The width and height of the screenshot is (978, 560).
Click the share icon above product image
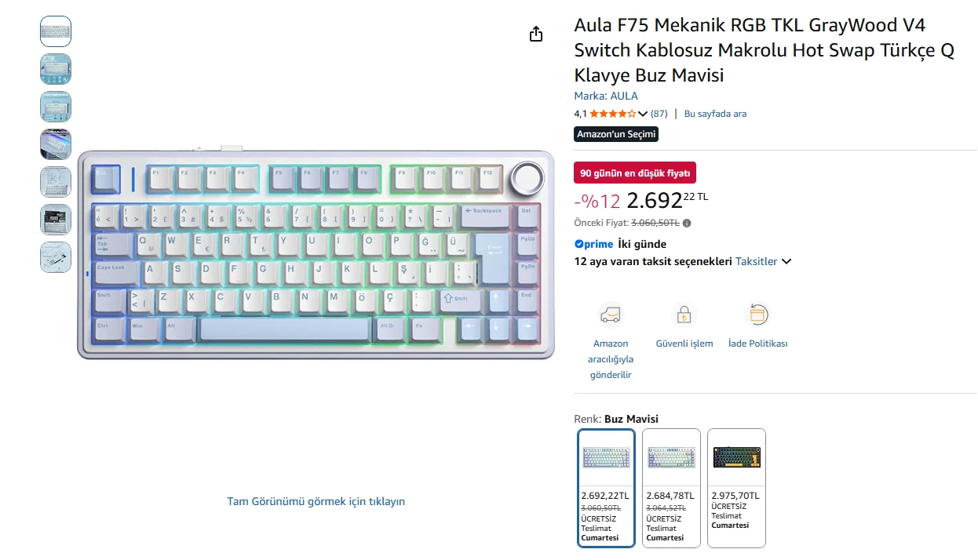point(536,34)
